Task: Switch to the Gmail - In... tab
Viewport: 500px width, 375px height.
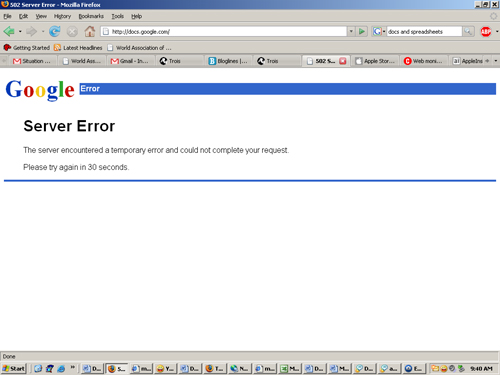Action: (131, 61)
